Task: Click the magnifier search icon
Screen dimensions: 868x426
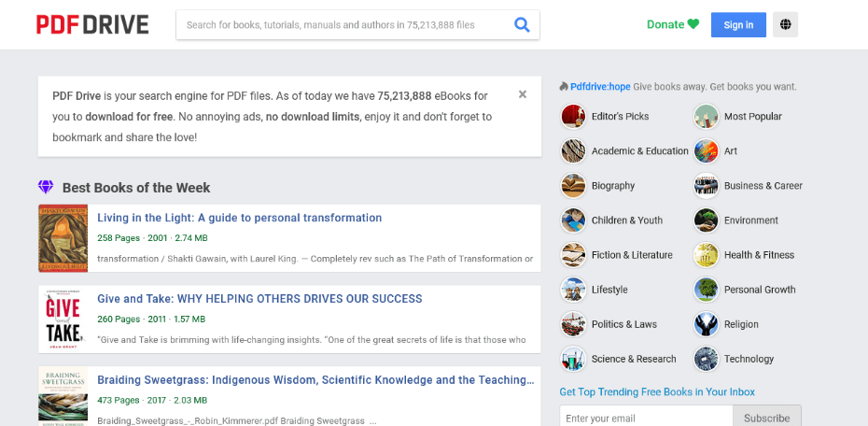Action: pyautogui.click(x=522, y=25)
